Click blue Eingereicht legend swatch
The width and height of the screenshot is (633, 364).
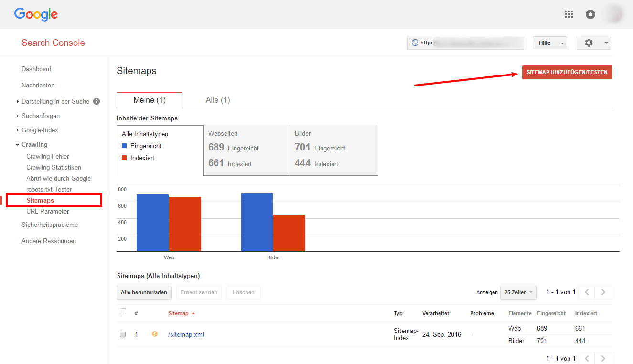(124, 146)
